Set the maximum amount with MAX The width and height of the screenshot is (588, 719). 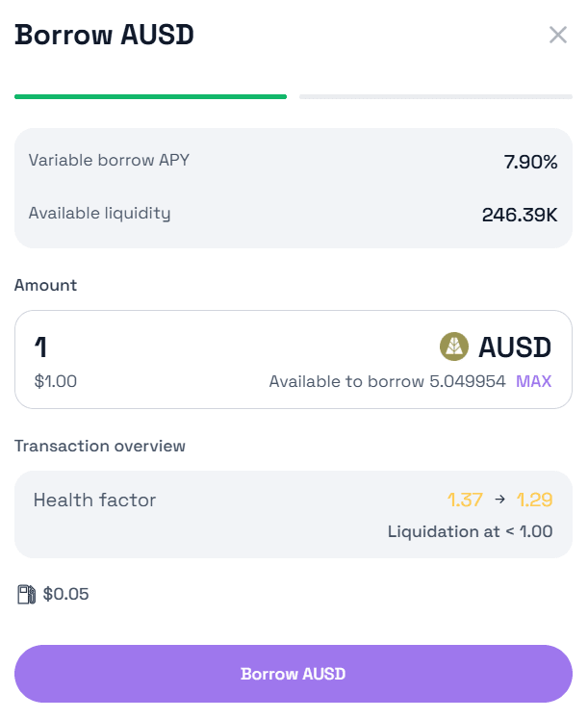tap(533, 381)
